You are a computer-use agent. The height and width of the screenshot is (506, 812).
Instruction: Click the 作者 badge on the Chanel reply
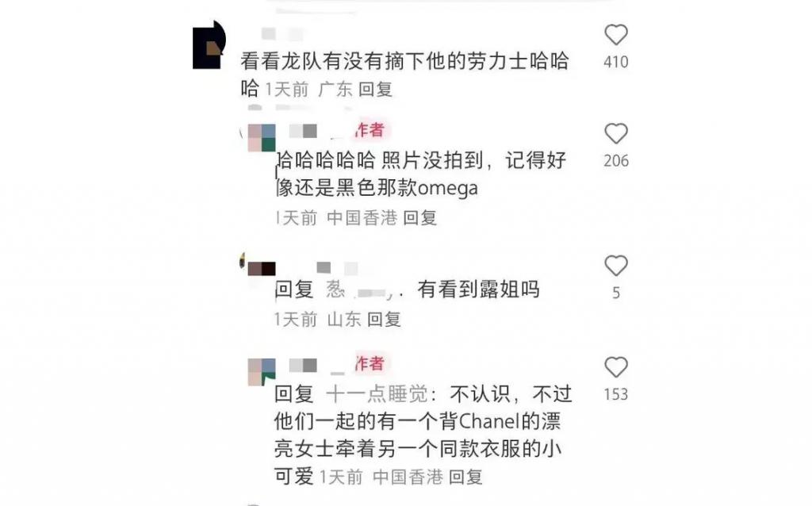tap(371, 363)
